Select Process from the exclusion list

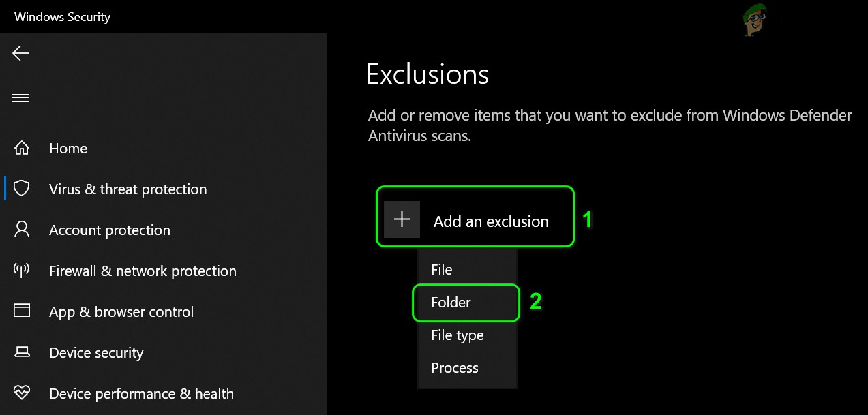tap(455, 368)
